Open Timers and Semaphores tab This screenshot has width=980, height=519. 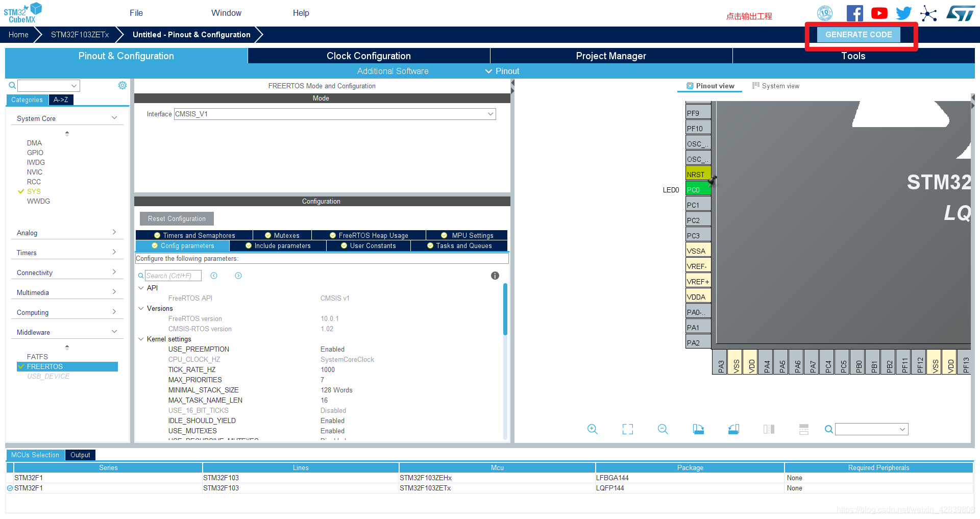[x=194, y=235]
